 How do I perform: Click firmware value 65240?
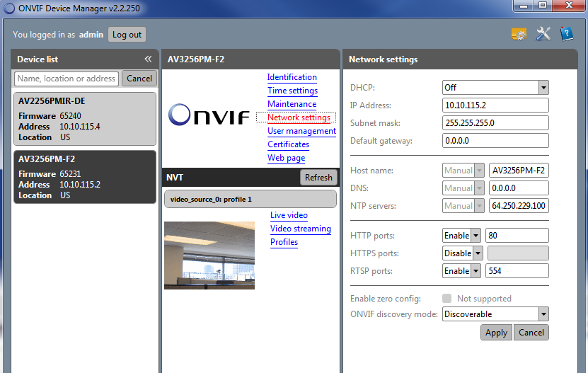[x=71, y=116]
